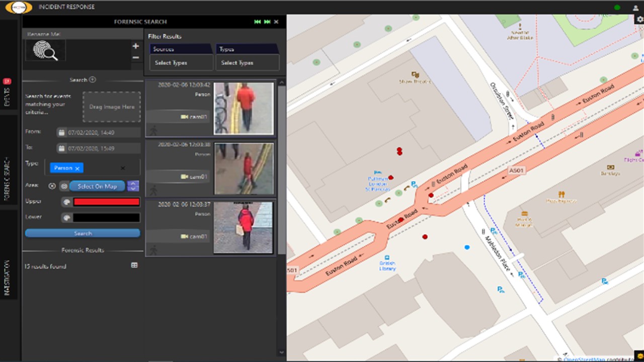Click the minus icon below the plus button

pyautogui.click(x=135, y=57)
